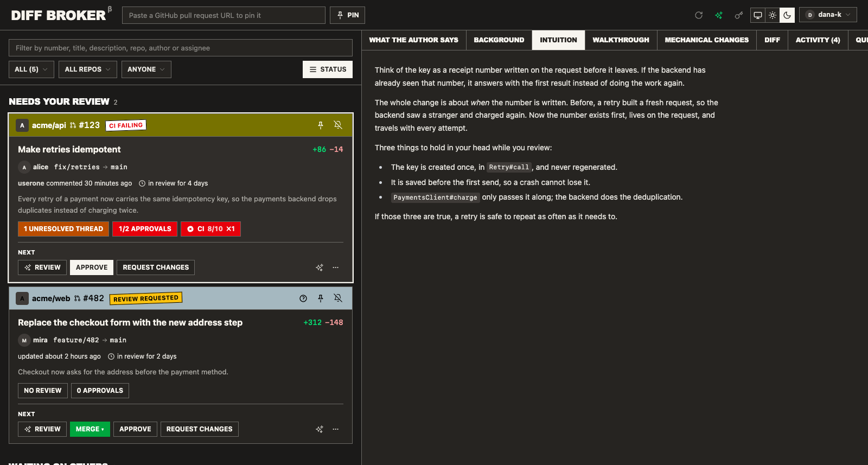Click REVIEW on the acme/web #482 card
This screenshot has width=868, height=465.
coord(42,429)
